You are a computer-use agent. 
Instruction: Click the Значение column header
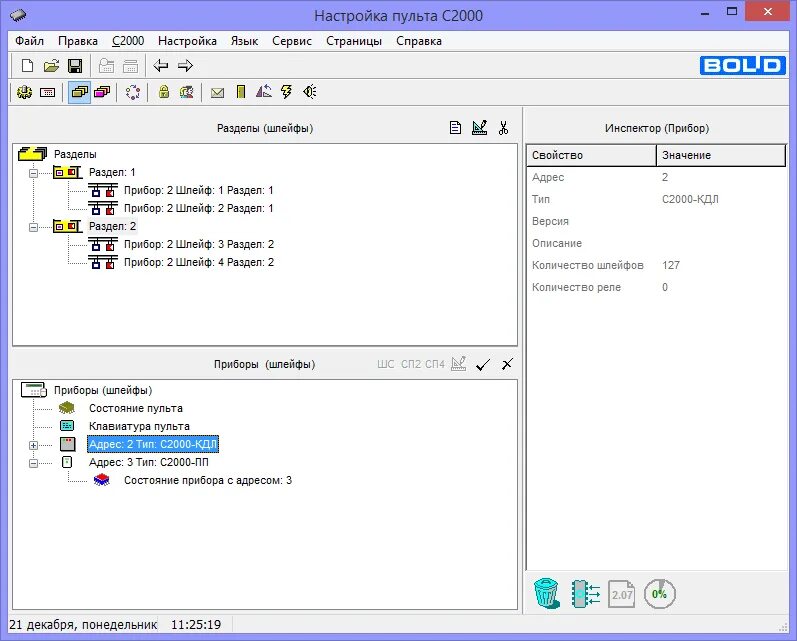point(721,156)
